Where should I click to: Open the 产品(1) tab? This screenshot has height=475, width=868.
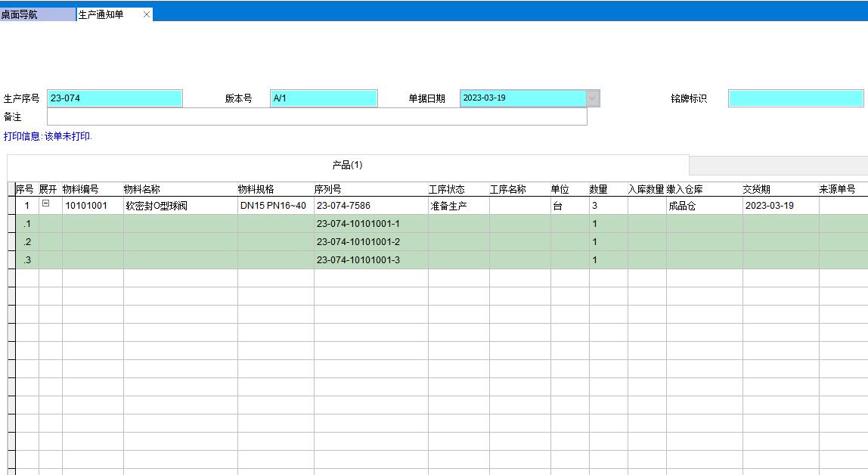click(347, 165)
